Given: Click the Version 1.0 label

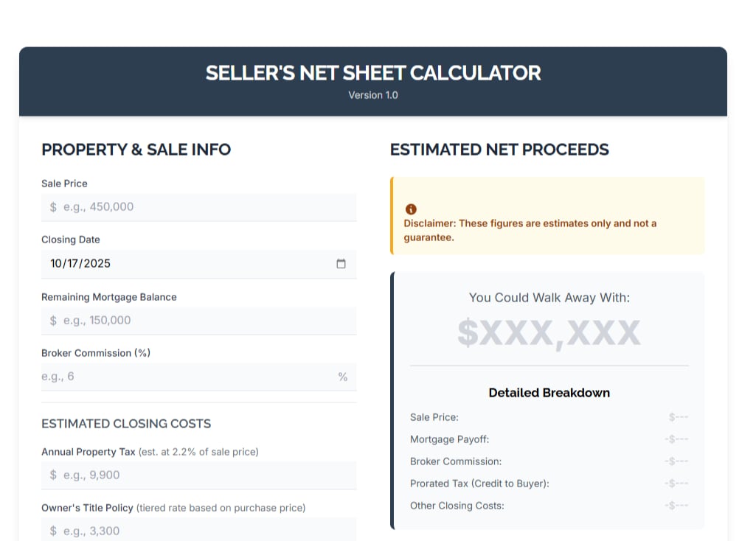Looking at the screenshot, I should click(x=373, y=94).
